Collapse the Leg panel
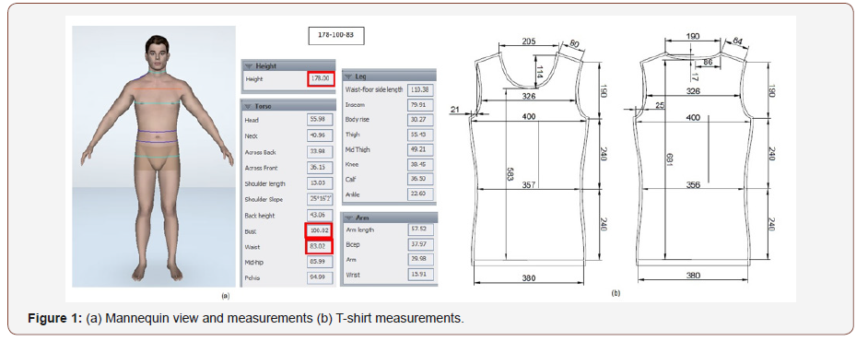This screenshot has width=868, height=341. [348, 76]
